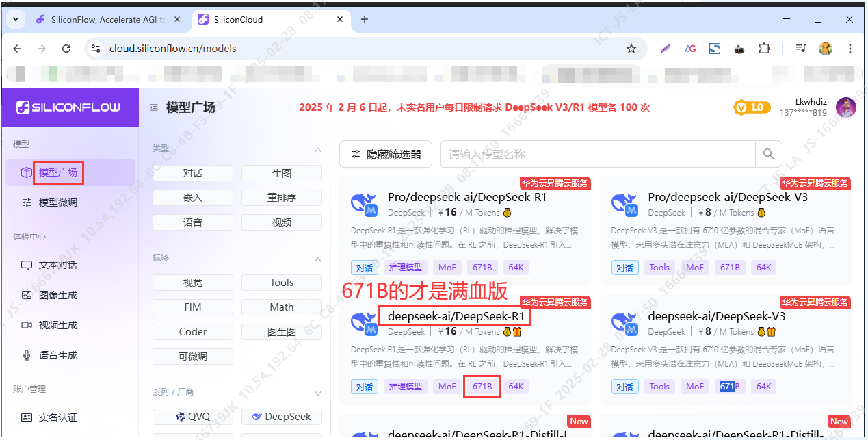Bookmark this page with the star icon
The image size is (868, 440).
point(631,49)
